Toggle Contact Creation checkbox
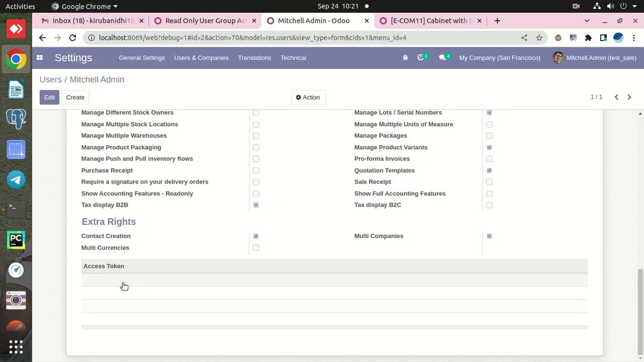Screen dimensions: 644x362 click(x=256, y=236)
